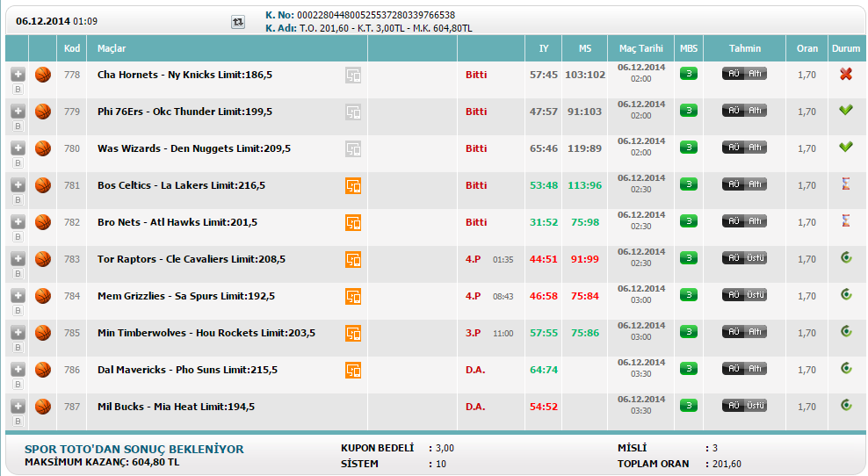Click green checkmark status on Phi 76Ers row
Screen dimensions: 868x476
[x=846, y=110]
